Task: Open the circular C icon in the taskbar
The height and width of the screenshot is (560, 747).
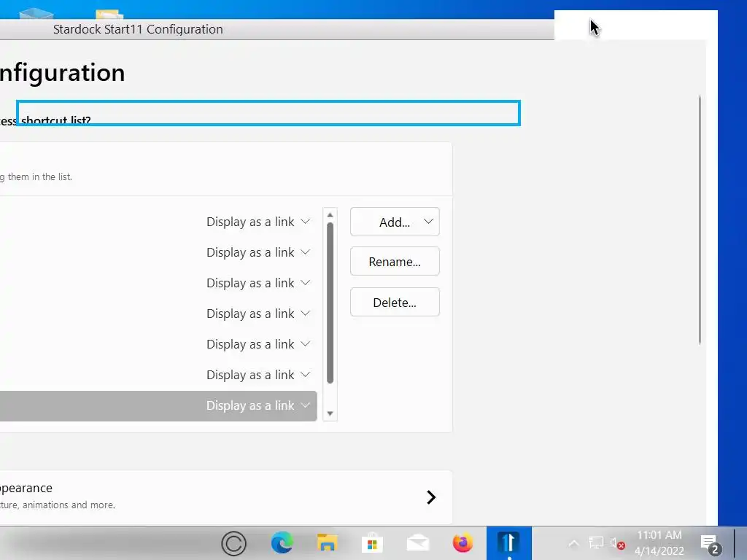Action: (234, 543)
